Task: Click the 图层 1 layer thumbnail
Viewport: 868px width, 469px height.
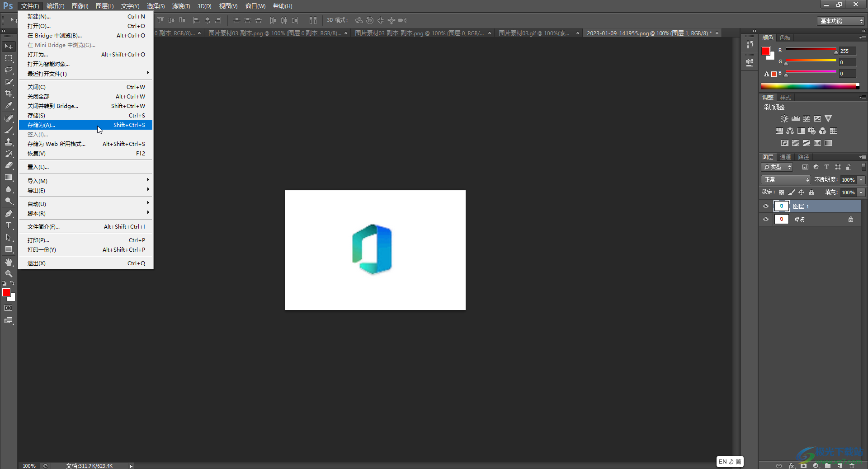Action: [781, 206]
